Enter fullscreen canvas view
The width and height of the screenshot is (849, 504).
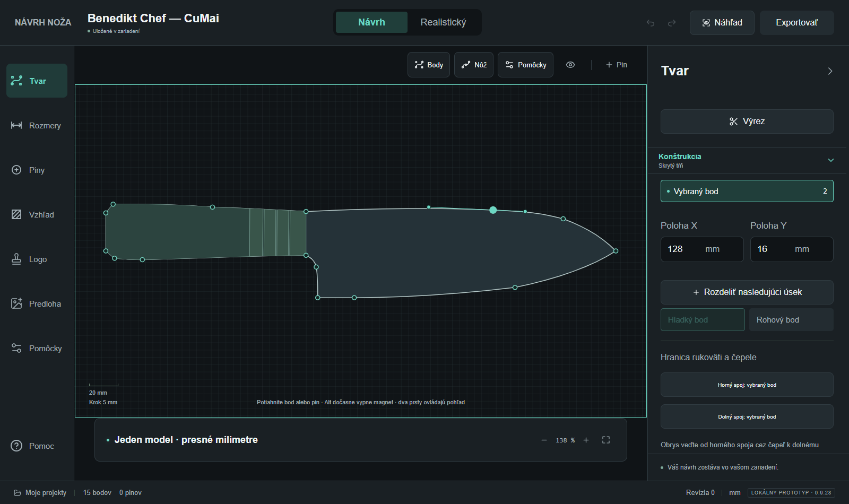pos(606,440)
